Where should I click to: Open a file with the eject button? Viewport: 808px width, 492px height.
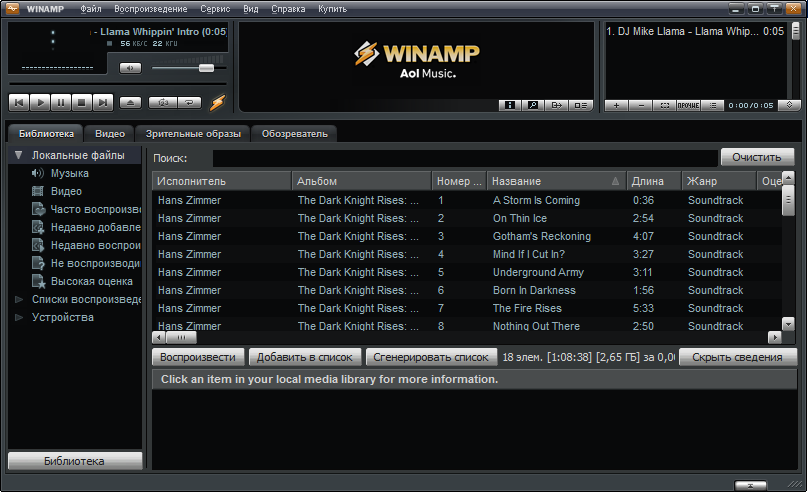point(130,103)
